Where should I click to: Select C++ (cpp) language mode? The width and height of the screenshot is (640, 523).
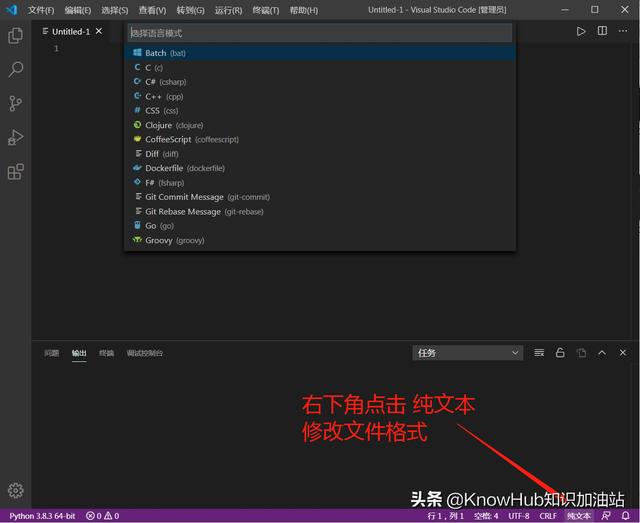(x=320, y=96)
